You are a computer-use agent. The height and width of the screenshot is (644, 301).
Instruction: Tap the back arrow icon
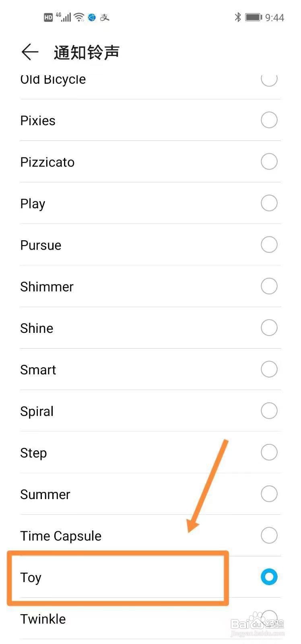coord(30,52)
